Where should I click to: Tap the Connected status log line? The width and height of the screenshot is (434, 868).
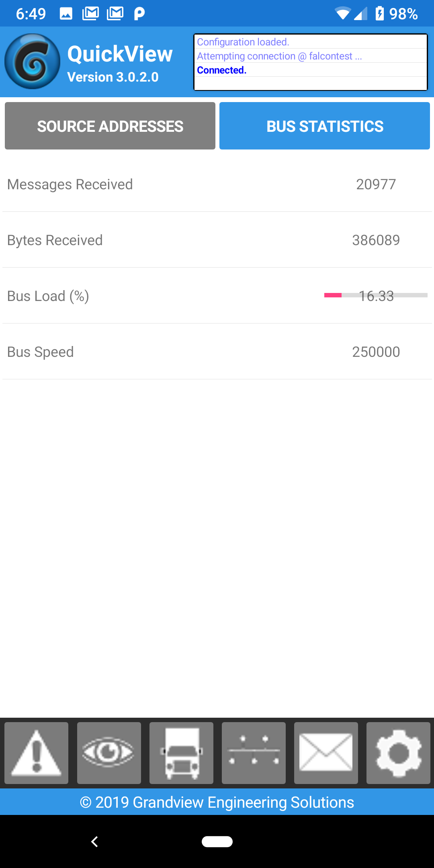(x=221, y=70)
